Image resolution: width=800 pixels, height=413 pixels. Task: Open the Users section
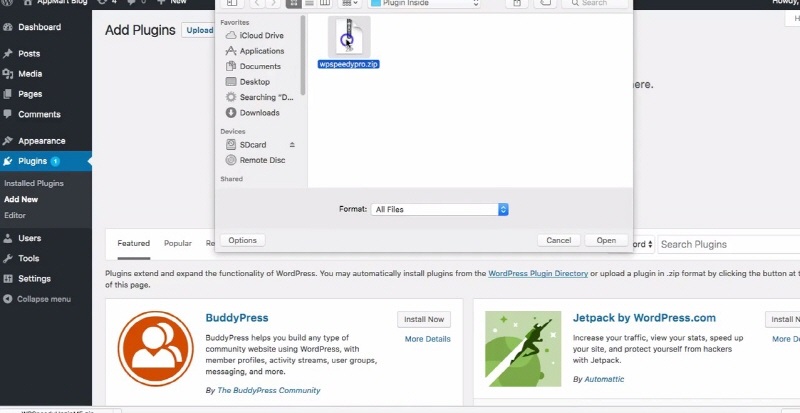point(30,238)
